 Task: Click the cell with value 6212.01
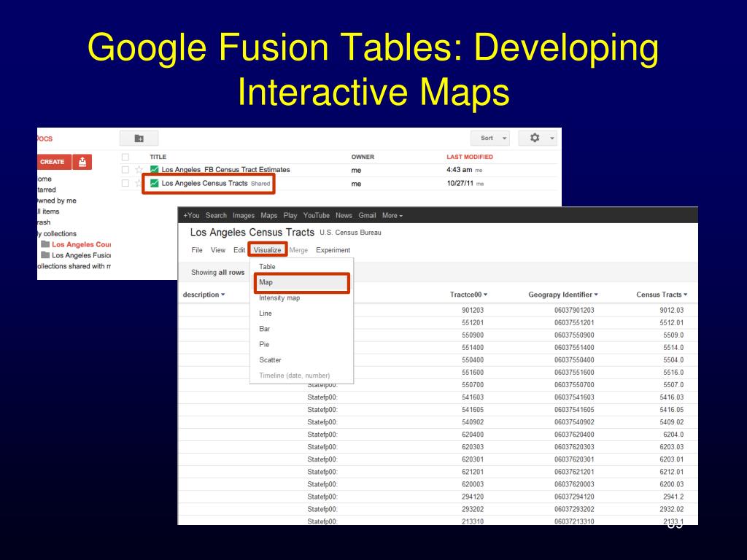(x=671, y=472)
